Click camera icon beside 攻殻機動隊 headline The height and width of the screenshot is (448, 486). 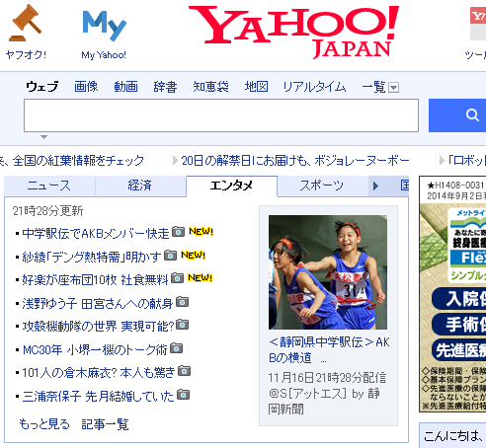tap(182, 325)
